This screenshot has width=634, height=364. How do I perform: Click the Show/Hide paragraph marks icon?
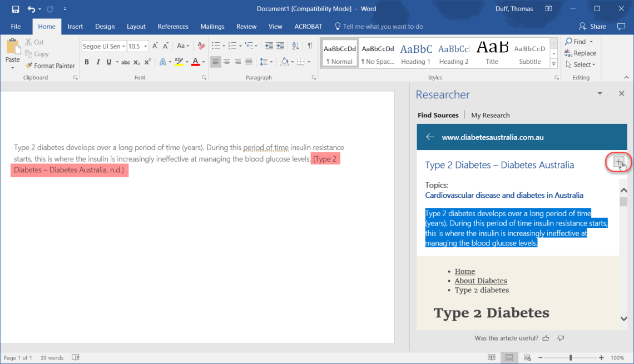(x=310, y=46)
